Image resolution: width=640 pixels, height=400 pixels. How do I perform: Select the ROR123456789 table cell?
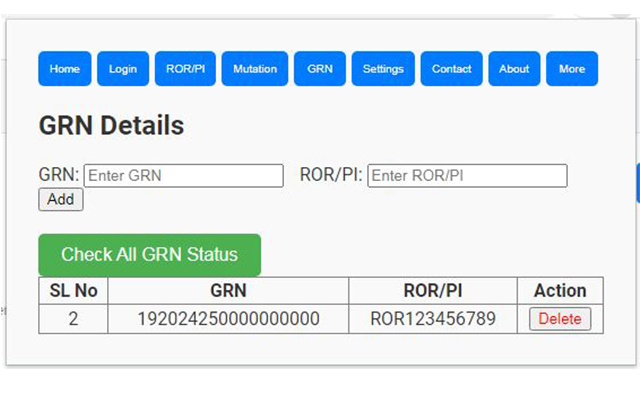click(x=433, y=319)
